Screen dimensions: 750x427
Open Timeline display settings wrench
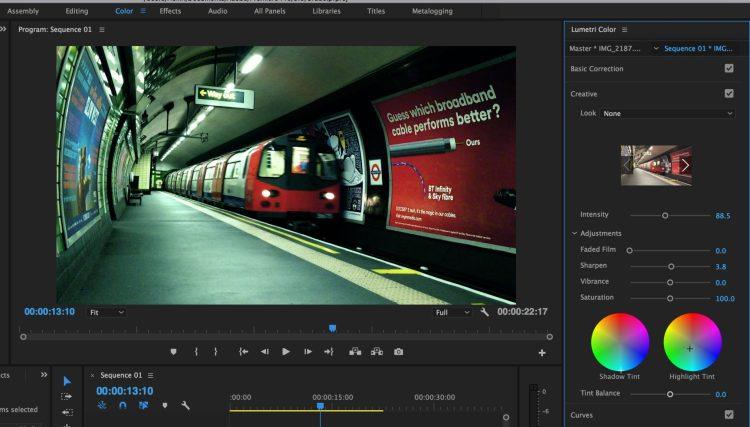point(186,405)
